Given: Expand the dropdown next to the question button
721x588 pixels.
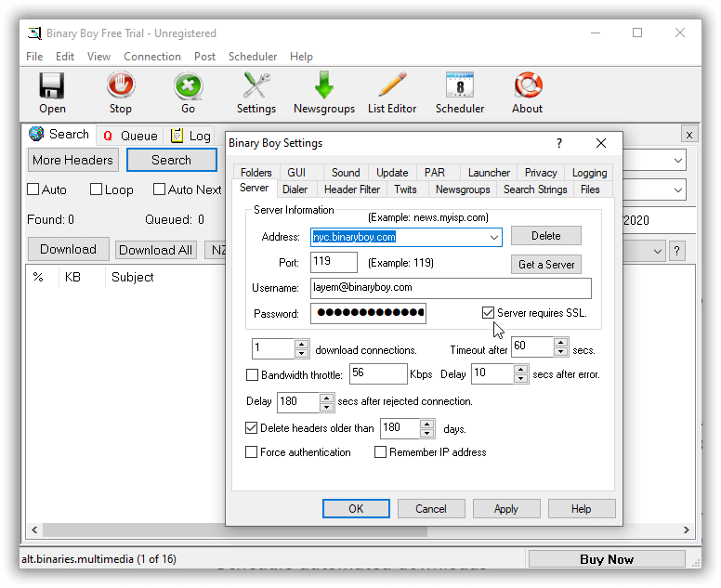Looking at the screenshot, I should pos(658,251).
